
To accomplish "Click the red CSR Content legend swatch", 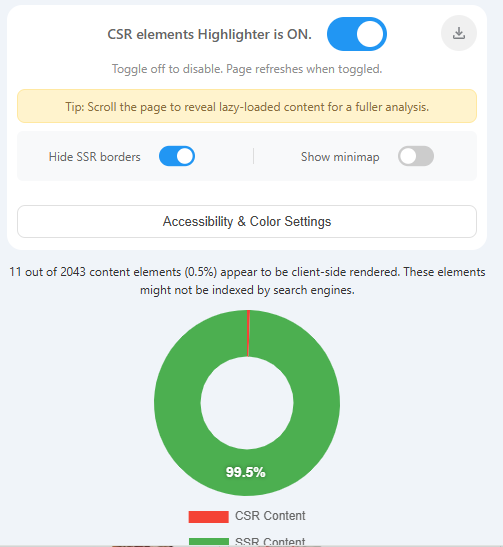I will [209, 516].
